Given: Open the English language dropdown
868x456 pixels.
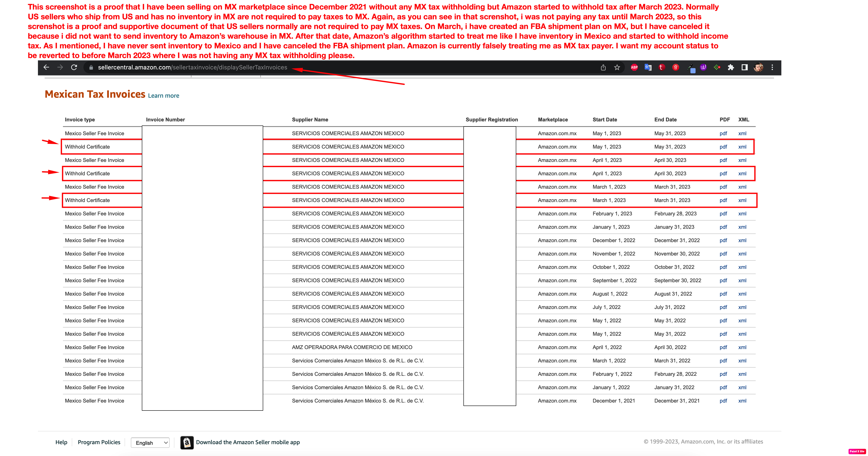Looking at the screenshot, I should 150,443.
